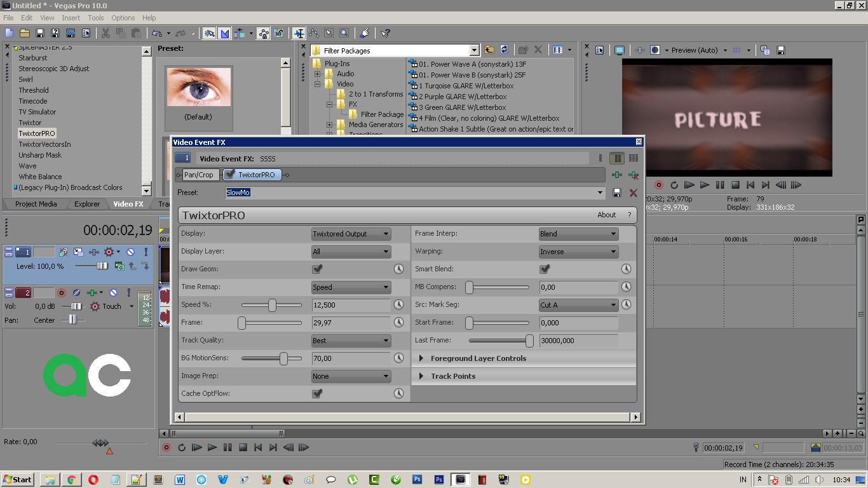Click Play on the timeline transport bar
This screenshot has width=868, height=488.
click(212, 447)
